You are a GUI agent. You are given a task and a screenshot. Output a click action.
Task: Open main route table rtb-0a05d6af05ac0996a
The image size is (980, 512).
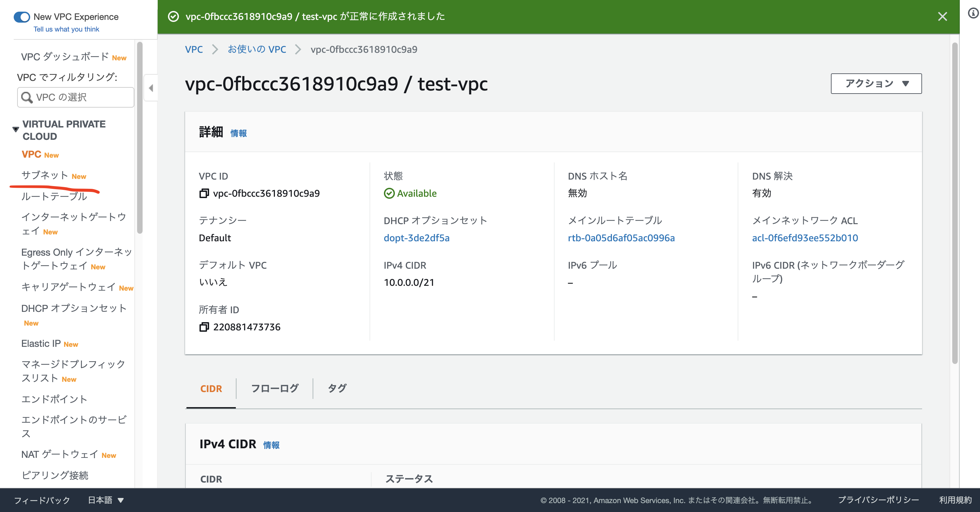621,238
